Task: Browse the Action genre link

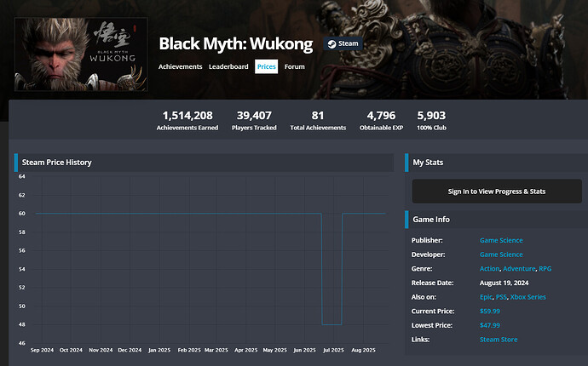Action: click(x=489, y=269)
